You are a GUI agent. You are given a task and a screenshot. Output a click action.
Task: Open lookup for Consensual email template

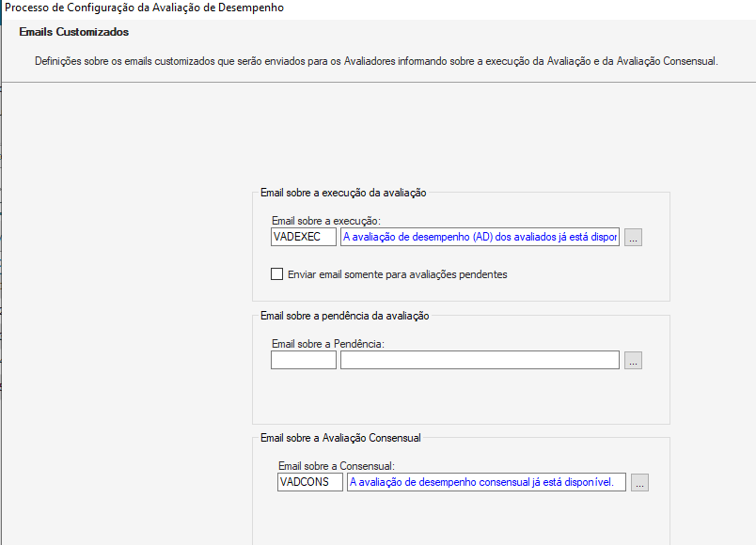click(x=639, y=482)
